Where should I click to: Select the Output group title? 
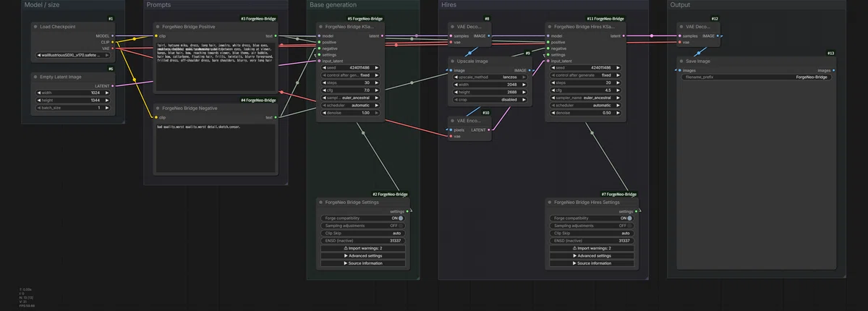(680, 5)
